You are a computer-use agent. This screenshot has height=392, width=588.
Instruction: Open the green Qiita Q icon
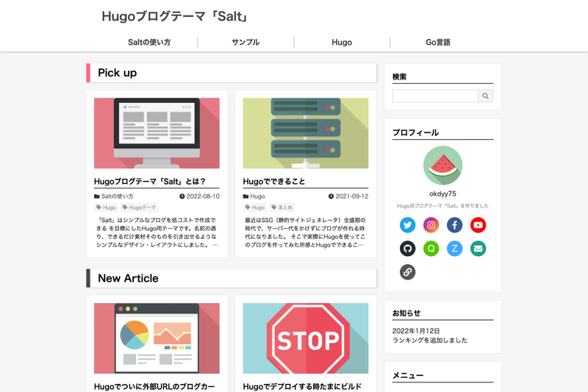coord(431,249)
